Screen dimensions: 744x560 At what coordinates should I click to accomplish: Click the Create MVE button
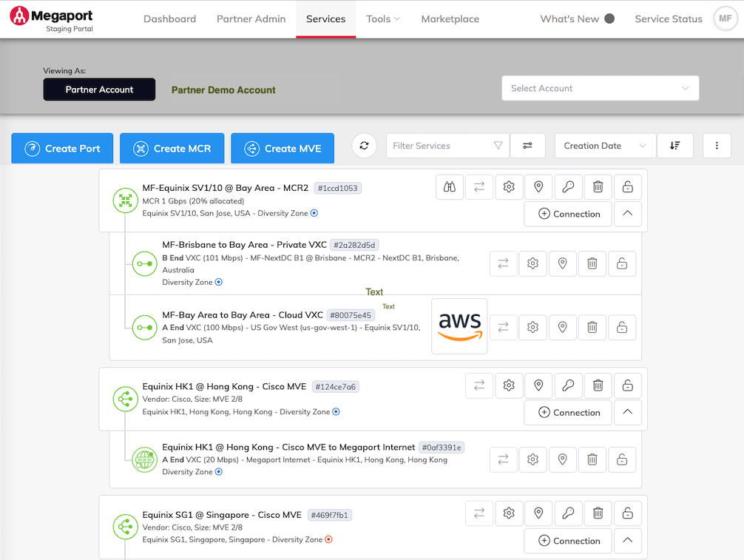point(282,148)
